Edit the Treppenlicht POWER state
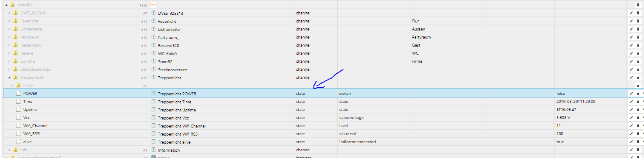 click(631, 93)
